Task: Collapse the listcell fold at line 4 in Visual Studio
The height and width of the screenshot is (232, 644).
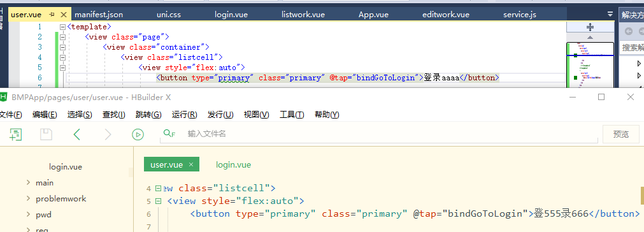Action: pyautogui.click(x=62, y=57)
